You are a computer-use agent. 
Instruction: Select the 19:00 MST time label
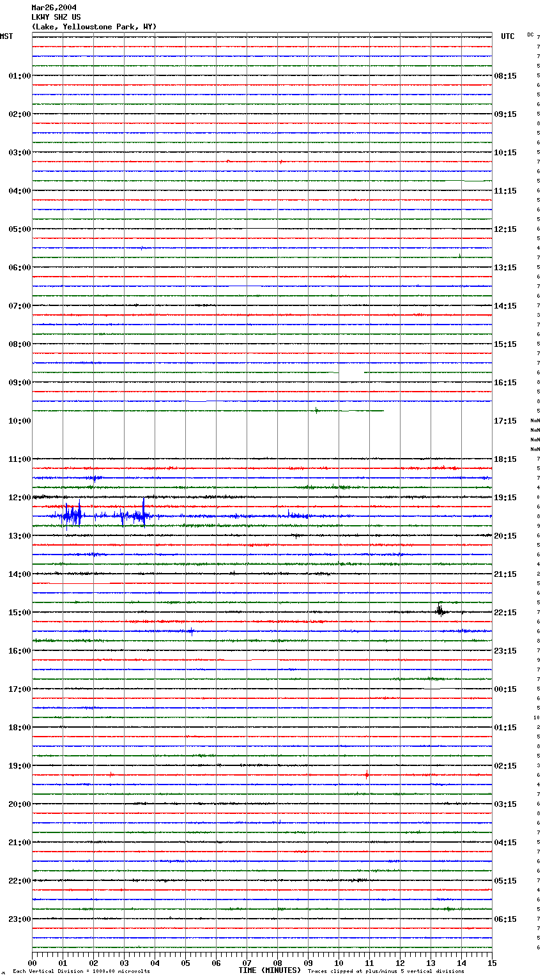(20, 766)
